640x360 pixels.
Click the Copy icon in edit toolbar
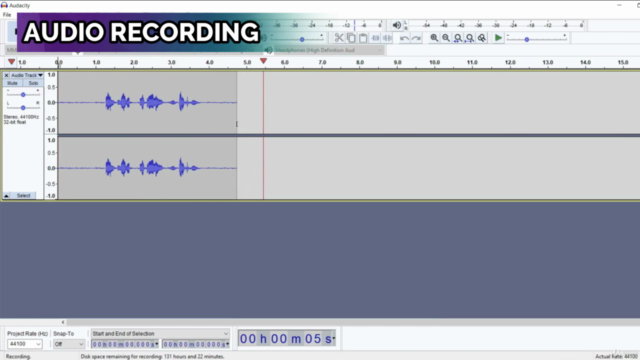(x=351, y=38)
